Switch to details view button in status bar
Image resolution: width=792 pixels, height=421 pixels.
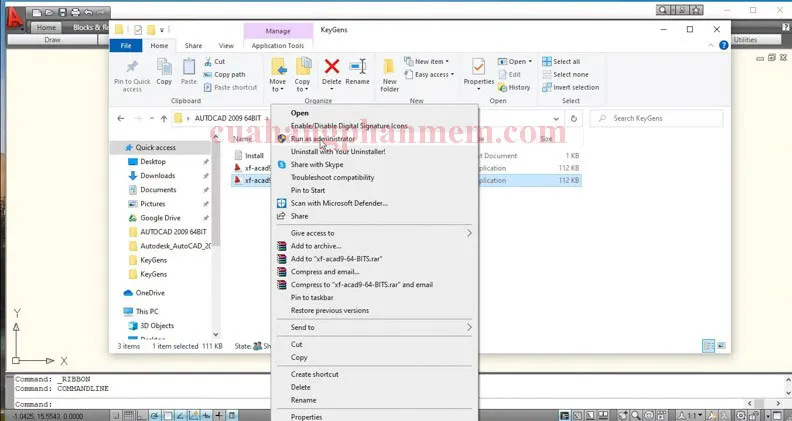709,346
